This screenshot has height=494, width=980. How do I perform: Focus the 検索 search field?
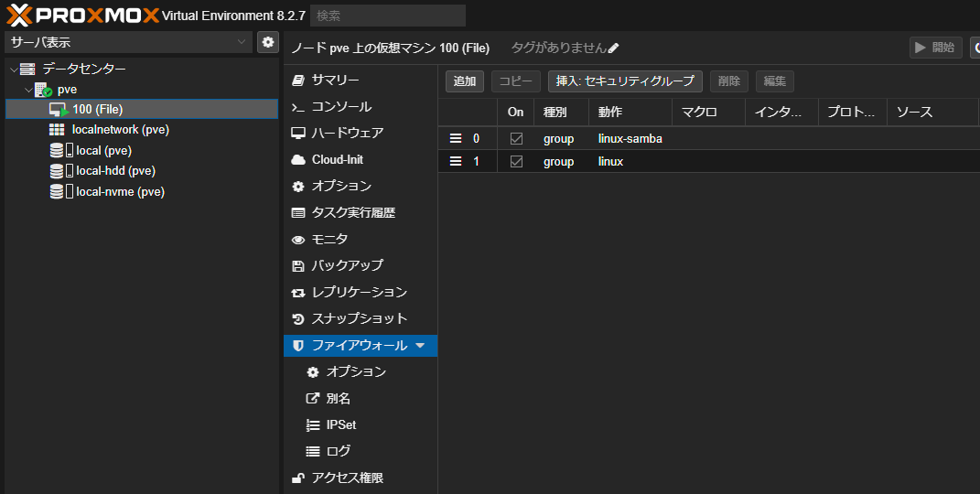(388, 16)
